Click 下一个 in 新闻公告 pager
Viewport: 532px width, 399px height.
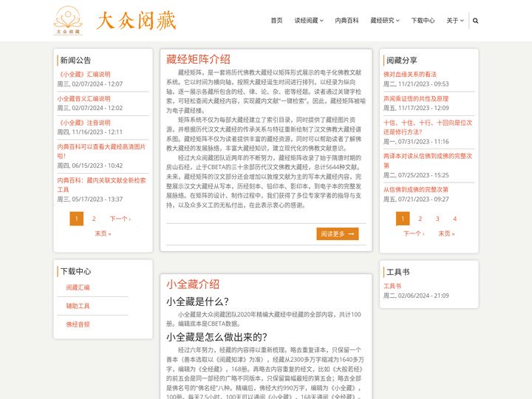pos(120,219)
